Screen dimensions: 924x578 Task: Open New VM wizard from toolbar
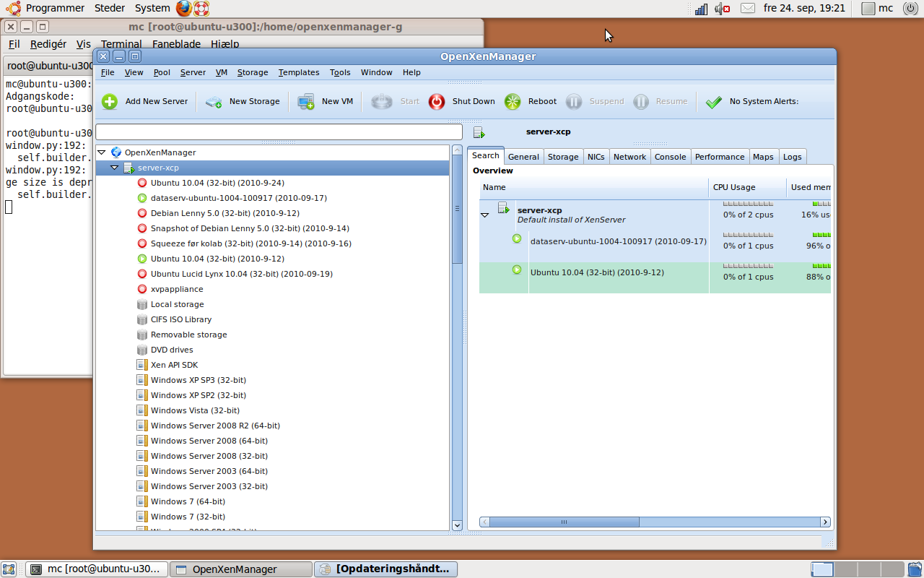click(x=306, y=102)
